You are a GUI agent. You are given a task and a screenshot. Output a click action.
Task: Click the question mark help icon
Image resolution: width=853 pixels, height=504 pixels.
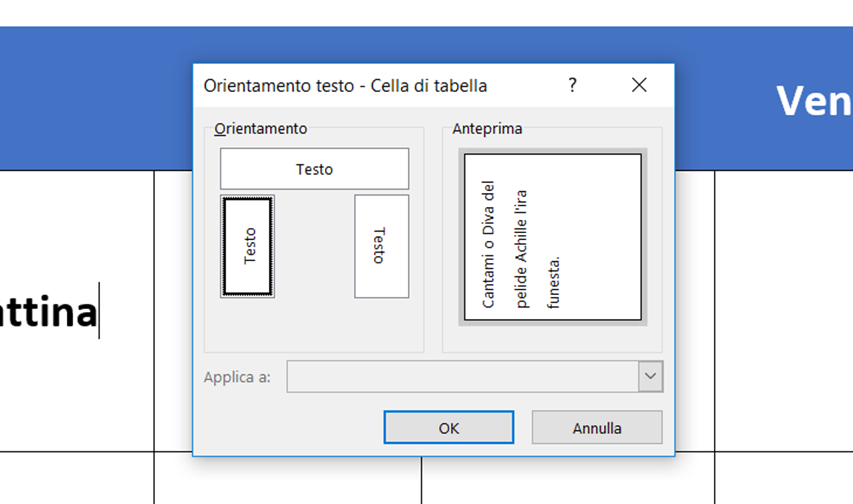(572, 85)
